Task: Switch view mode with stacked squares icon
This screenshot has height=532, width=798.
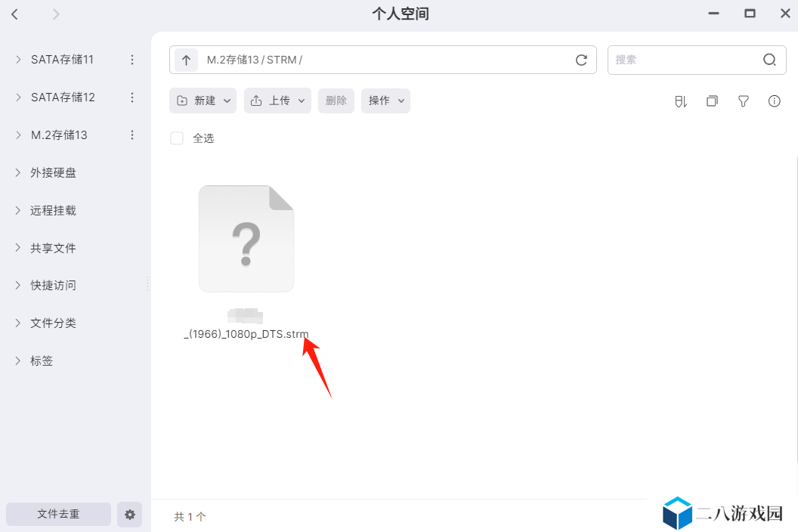Action: [712, 101]
